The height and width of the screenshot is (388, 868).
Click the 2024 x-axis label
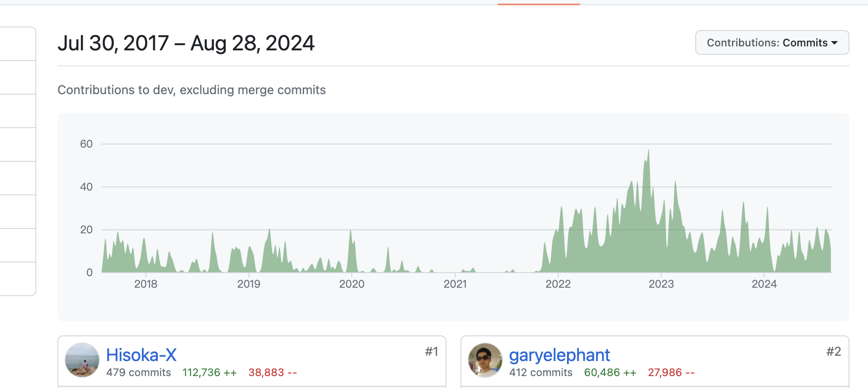pos(764,284)
